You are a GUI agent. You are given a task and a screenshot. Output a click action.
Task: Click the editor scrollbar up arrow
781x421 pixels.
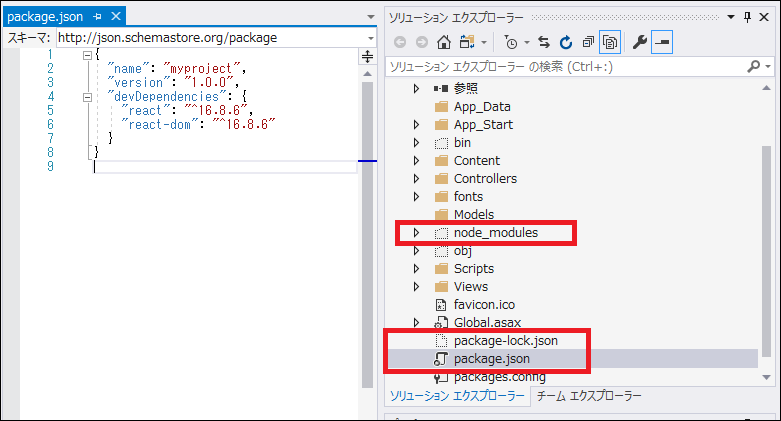368,74
